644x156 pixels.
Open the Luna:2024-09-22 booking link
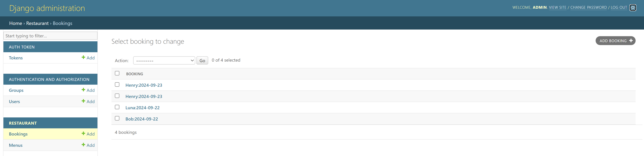pos(143,108)
